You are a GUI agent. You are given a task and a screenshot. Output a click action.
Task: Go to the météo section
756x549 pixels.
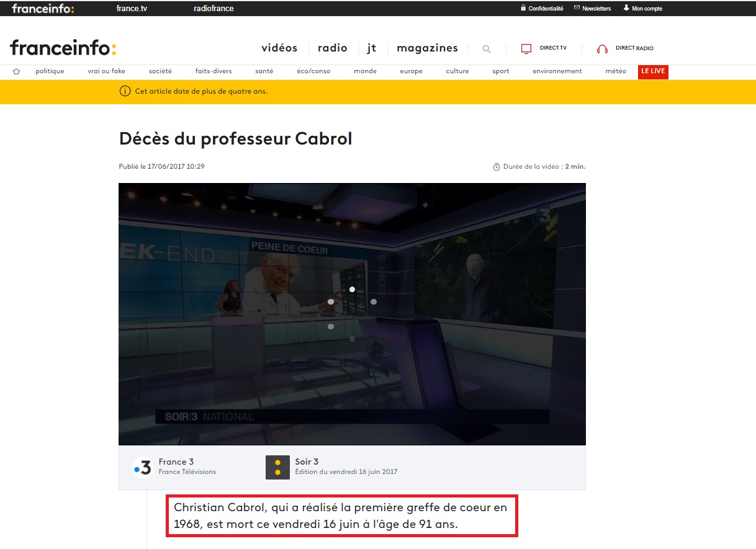click(x=615, y=71)
